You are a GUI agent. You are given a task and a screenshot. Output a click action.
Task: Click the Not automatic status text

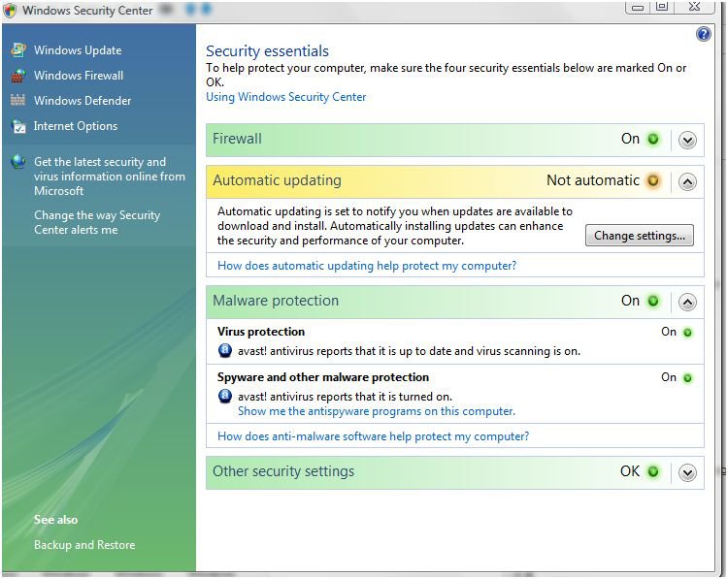pyautogui.click(x=593, y=180)
